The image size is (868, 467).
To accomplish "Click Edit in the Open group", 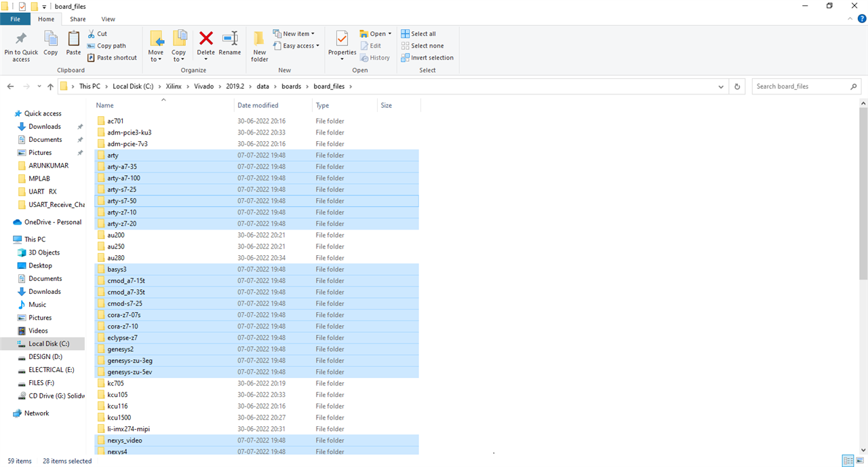I will coord(370,45).
